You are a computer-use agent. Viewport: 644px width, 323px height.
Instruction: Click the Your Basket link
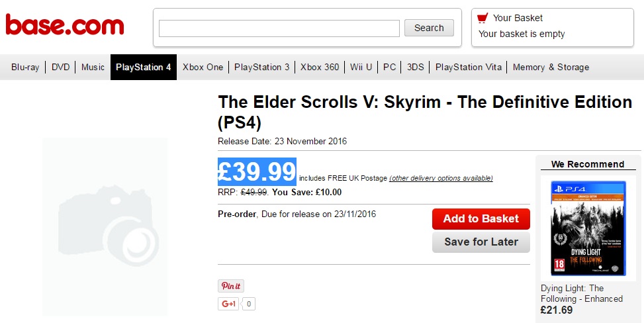518,18
